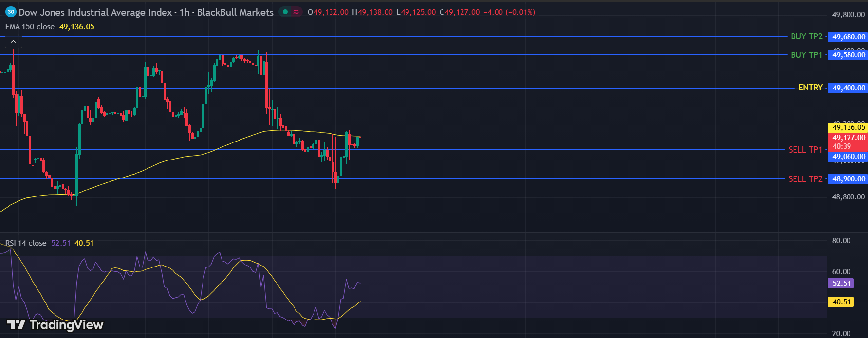Click the purple RSI 52.51 value tag
This screenshot has width=868, height=338.
click(841, 284)
